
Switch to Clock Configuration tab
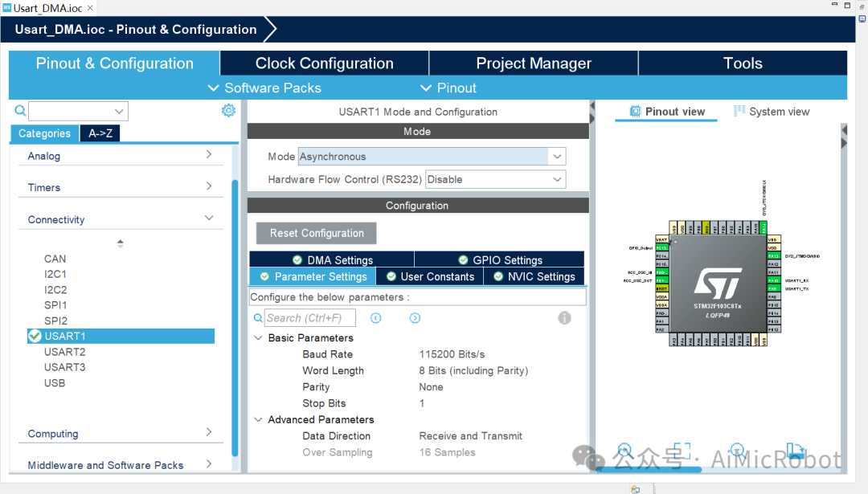(325, 63)
